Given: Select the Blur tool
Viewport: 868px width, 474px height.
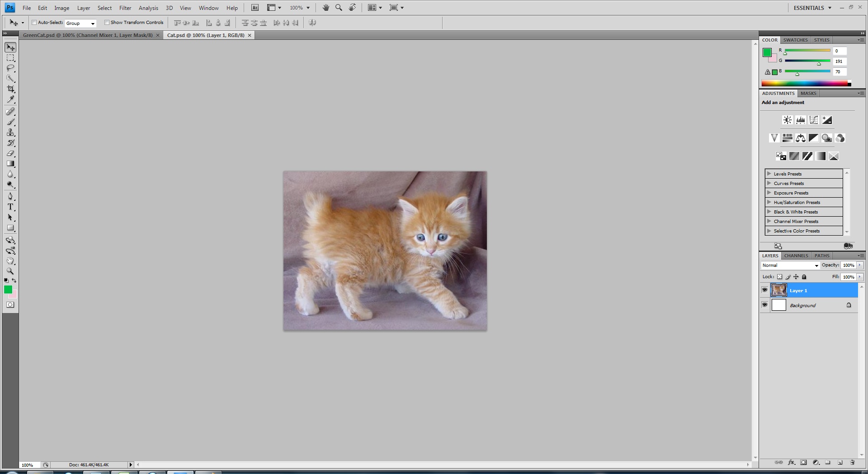Looking at the screenshot, I should 10,174.
